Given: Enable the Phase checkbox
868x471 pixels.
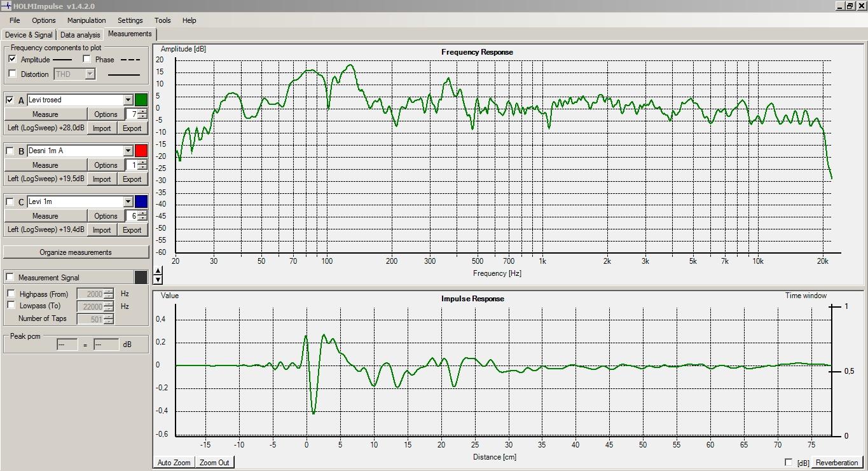Looking at the screenshot, I should pos(87,59).
